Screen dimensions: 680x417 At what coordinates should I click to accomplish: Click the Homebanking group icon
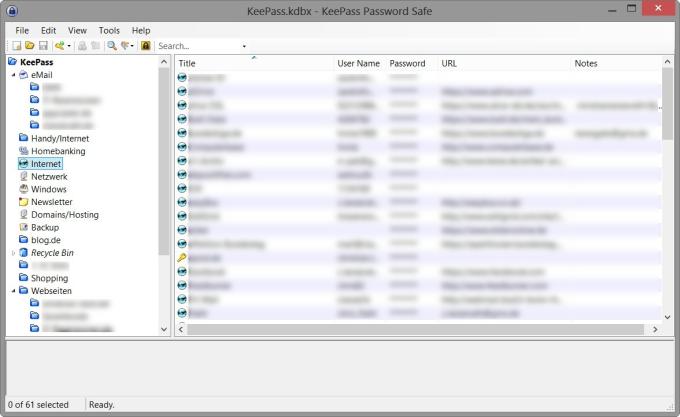point(23,151)
